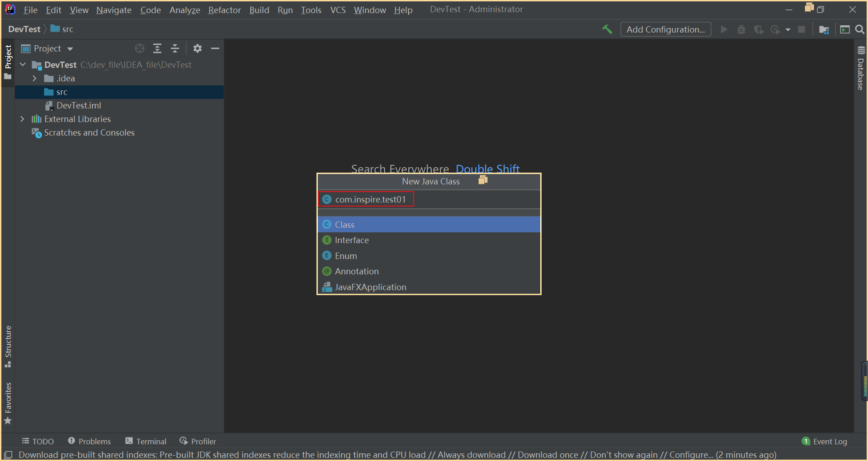The image size is (868, 461).
Task: Choose JavaFXApplication in the list
Action: 429,287
